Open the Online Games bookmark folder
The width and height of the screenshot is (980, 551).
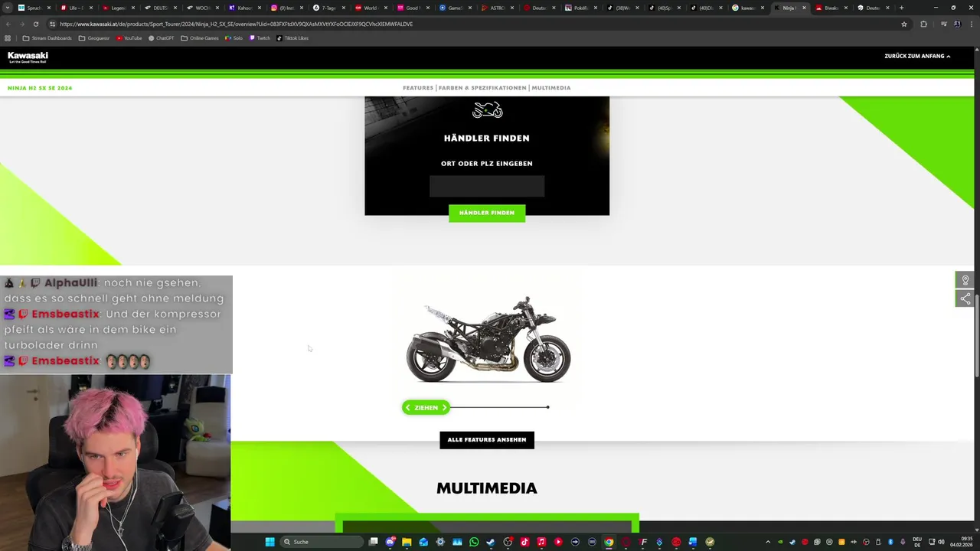click(200, 38)
